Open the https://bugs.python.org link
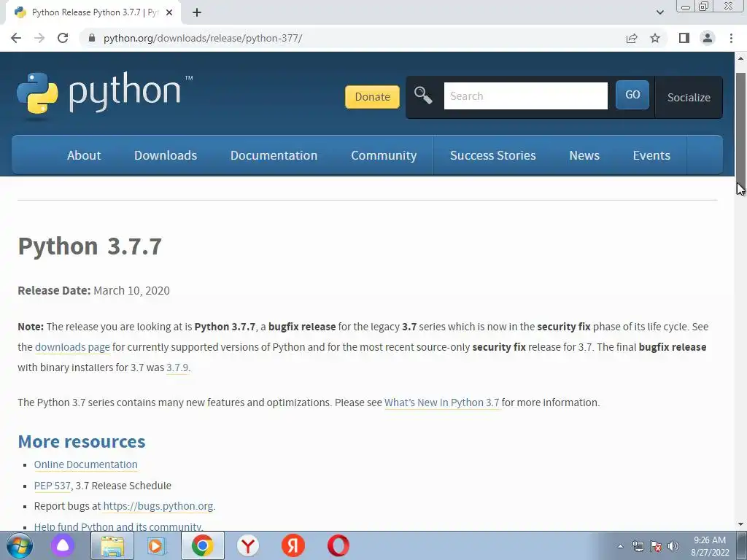 [158, 506]
